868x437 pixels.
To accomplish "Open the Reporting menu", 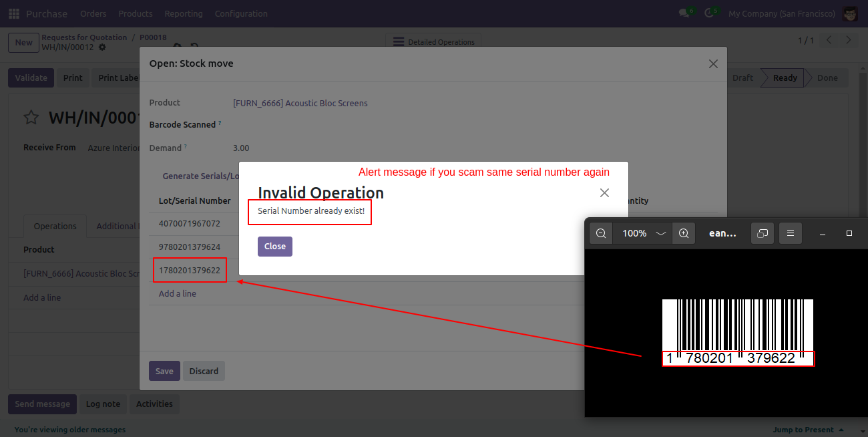I will click(x=184, y=13).
